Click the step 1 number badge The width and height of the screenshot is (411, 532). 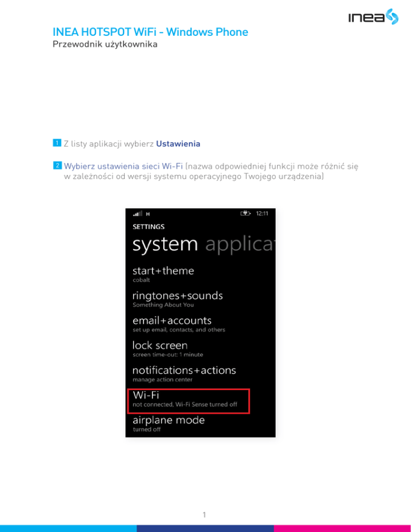[x=57, y=143]
